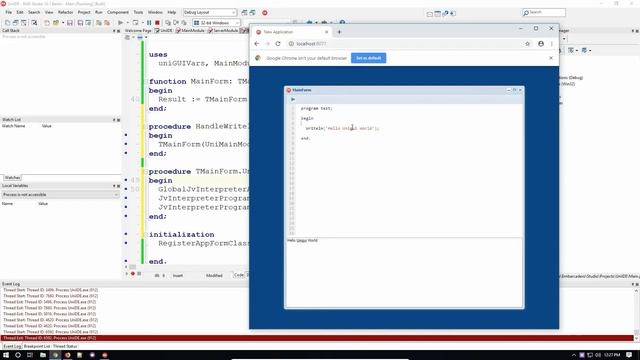Open the Component menu
This screenshot has width=640, height=360.
[x=118, y=13]
